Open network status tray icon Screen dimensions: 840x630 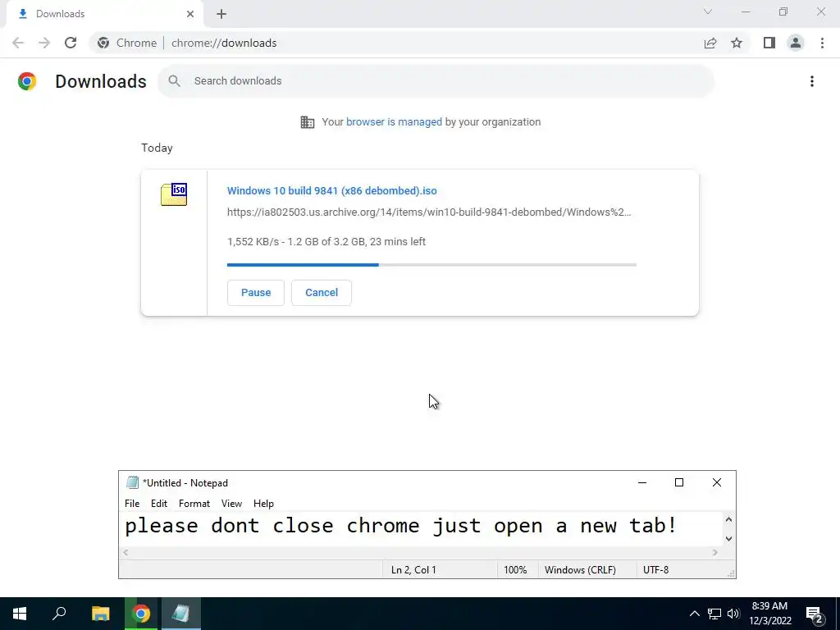pyautogui.click(x=714, y=614)
